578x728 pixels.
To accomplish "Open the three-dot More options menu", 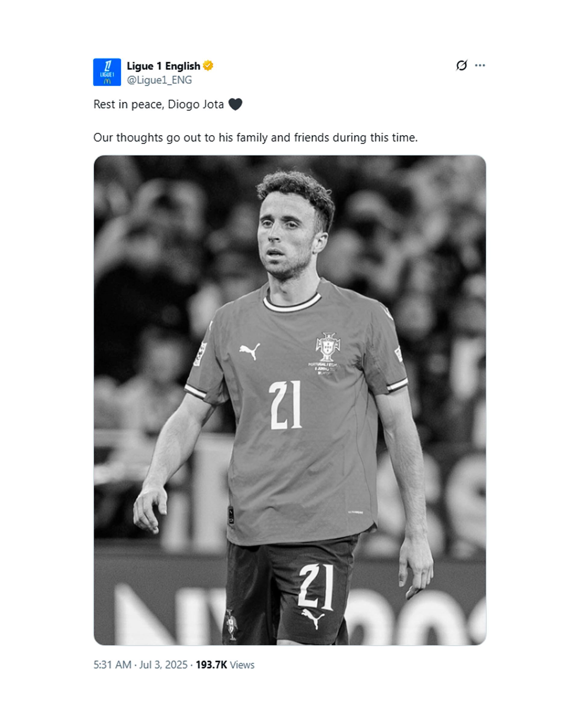I will point(480,65).
